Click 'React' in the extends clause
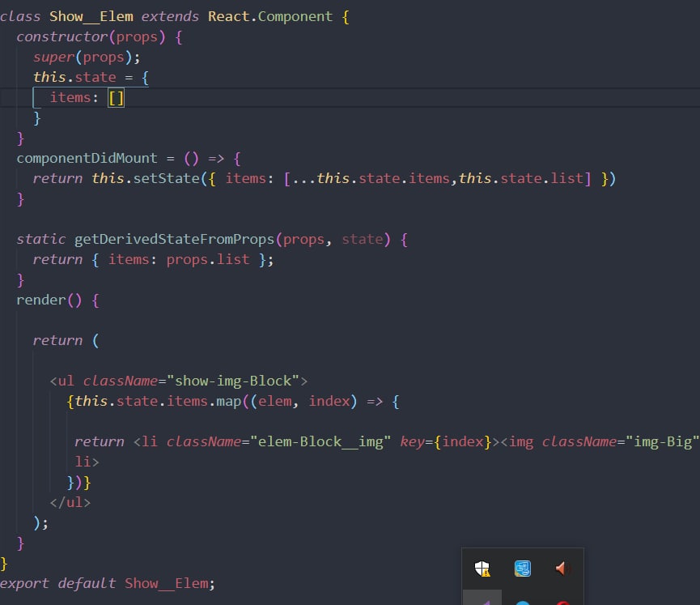Image resolution: width=700 pixels, height=605 pixels. (x=228, y=16)
